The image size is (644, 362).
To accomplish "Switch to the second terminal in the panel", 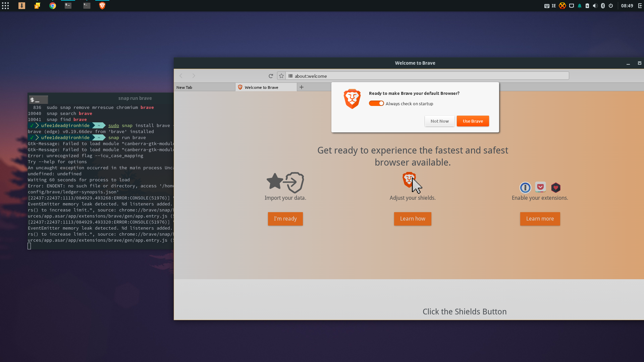I will pos(87,6).
